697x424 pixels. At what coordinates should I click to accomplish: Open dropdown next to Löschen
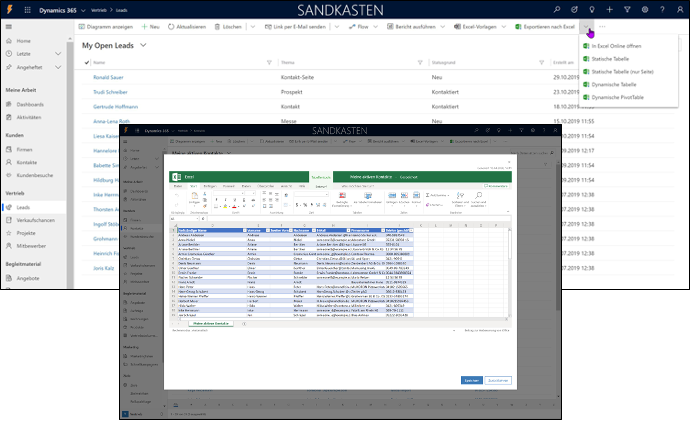[x=252, y=27]
